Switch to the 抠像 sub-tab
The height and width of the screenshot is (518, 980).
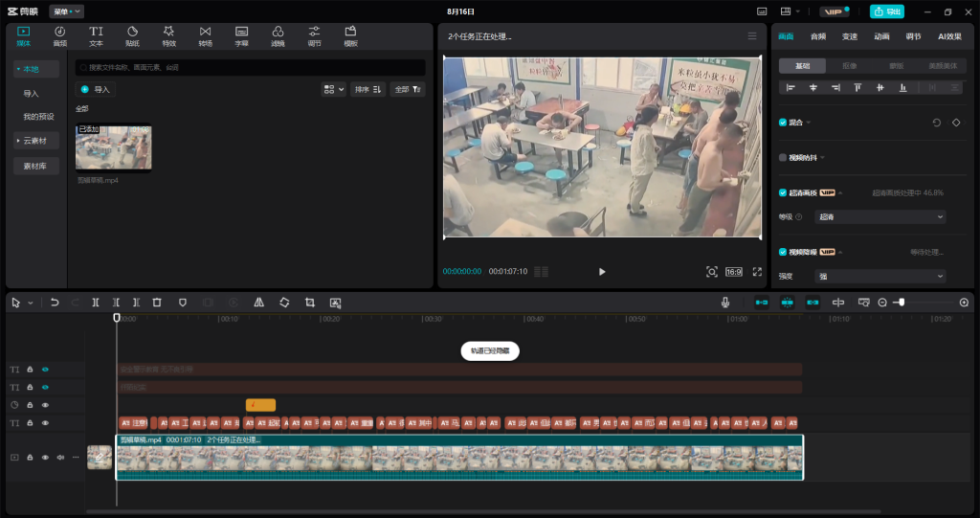pos(850,66)
